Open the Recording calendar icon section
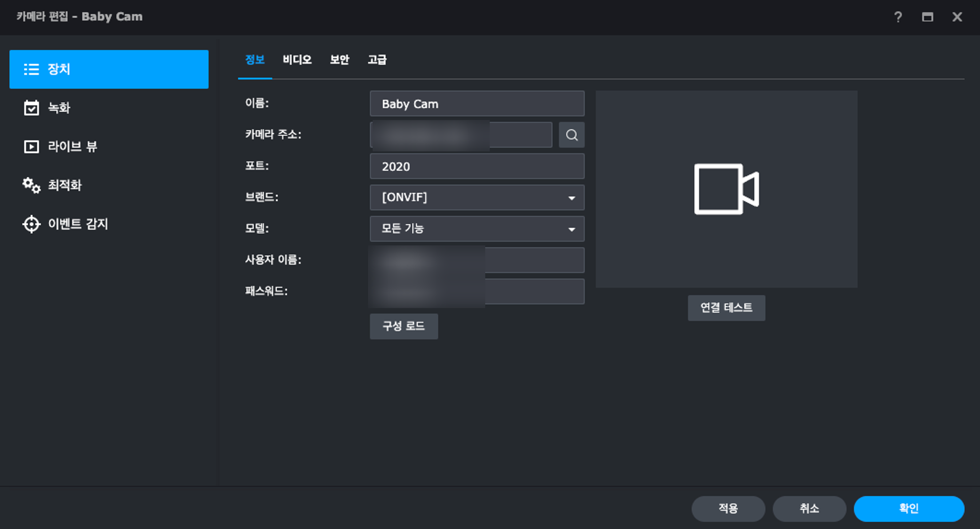 (31, 108)
